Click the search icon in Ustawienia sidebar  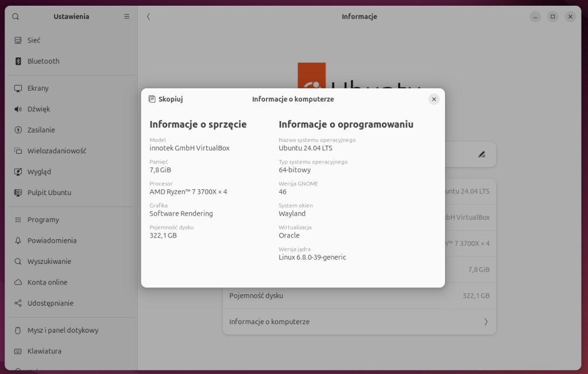[x=16, y=17]
